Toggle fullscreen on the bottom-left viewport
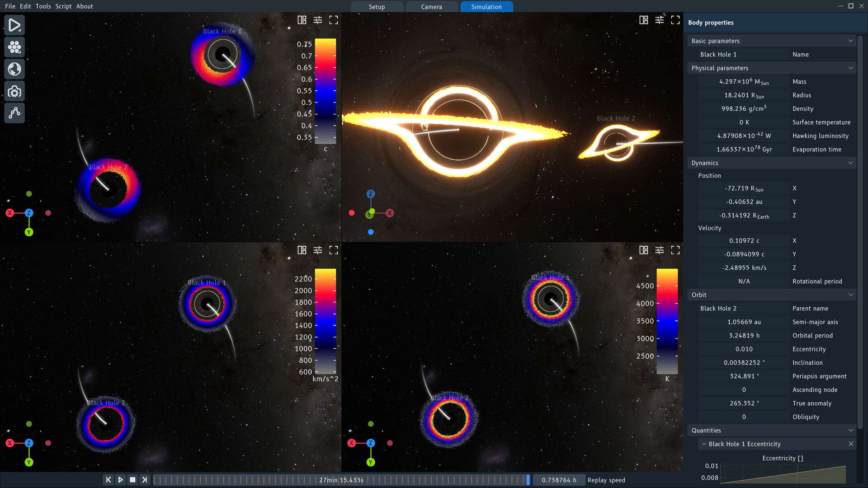This screenshot has height=488, width=868. click(334, 250)
